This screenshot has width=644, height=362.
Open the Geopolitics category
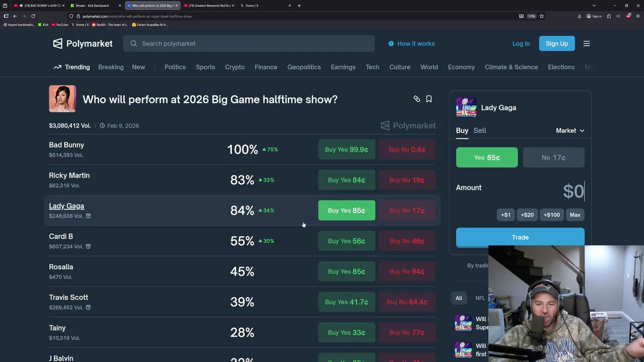coord(304,67)
